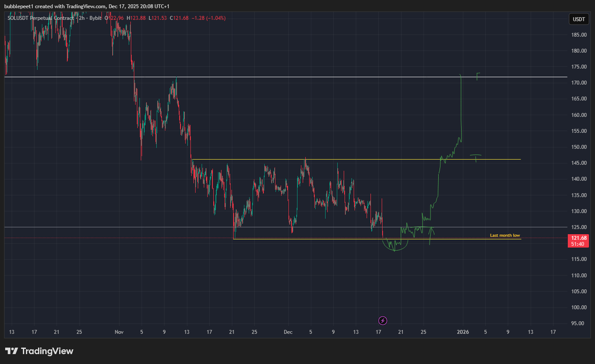Click the high value H123.88
Viewport: 595px width, 364px height.
point(136,18)
